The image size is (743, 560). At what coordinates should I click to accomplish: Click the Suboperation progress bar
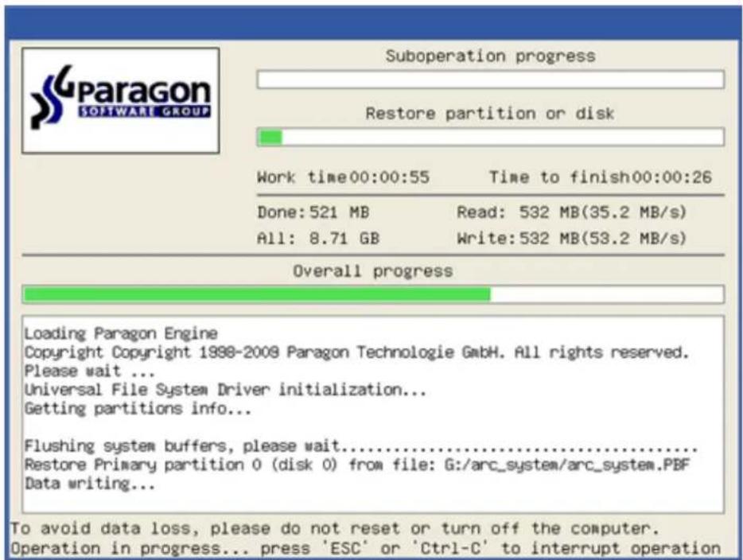(491, 80)
